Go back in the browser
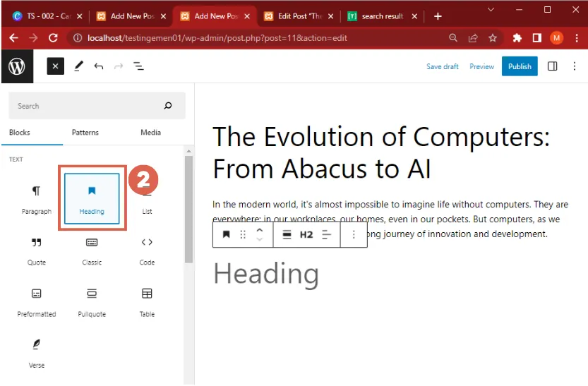 click(x=14, y=38)
